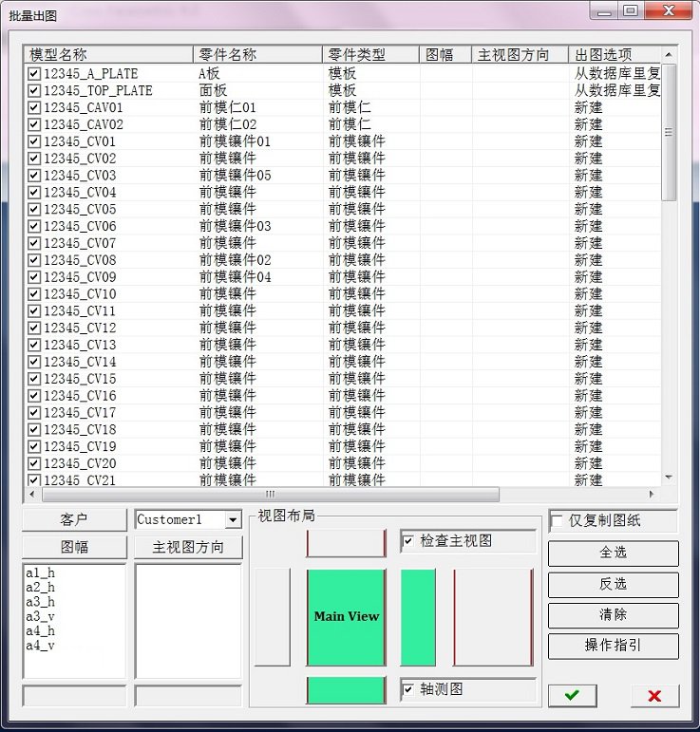Close the 批量出图 dialog window
Viewport: 700px width, 732px height.
click(x=669, y=10)
